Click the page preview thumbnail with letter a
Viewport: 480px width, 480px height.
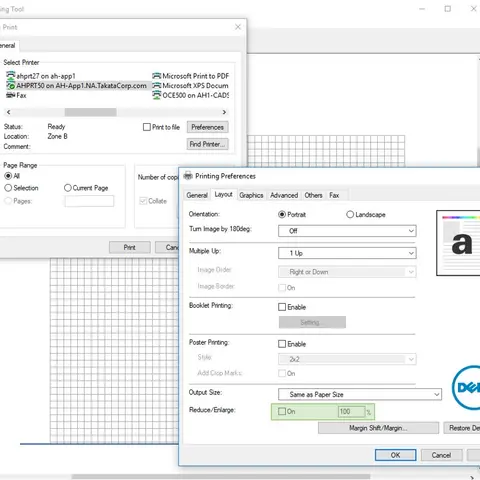pos(458,243)
